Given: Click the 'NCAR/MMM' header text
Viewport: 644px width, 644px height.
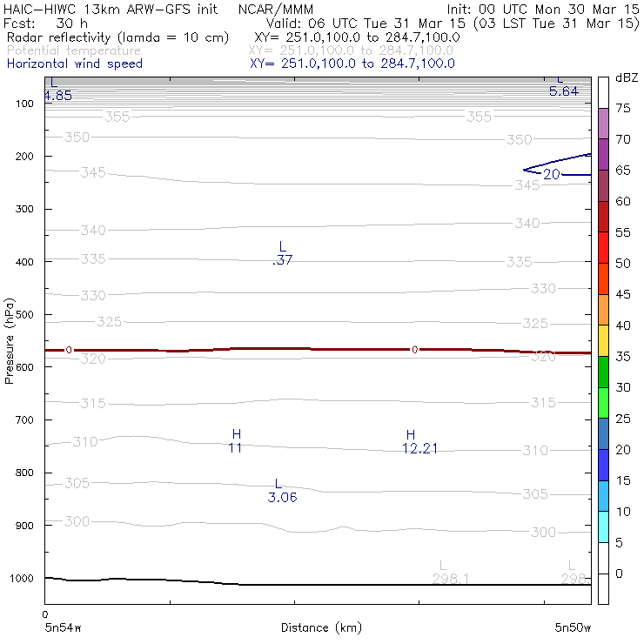Looking at the screenshot, I should click(x=276, y=9).
